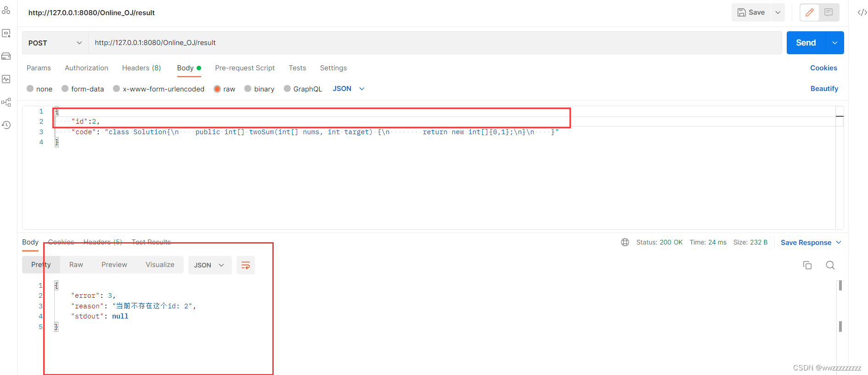Screen dimensions: 868x375
Task: Open the Flows sidebar icon
Action: (6, 102)
